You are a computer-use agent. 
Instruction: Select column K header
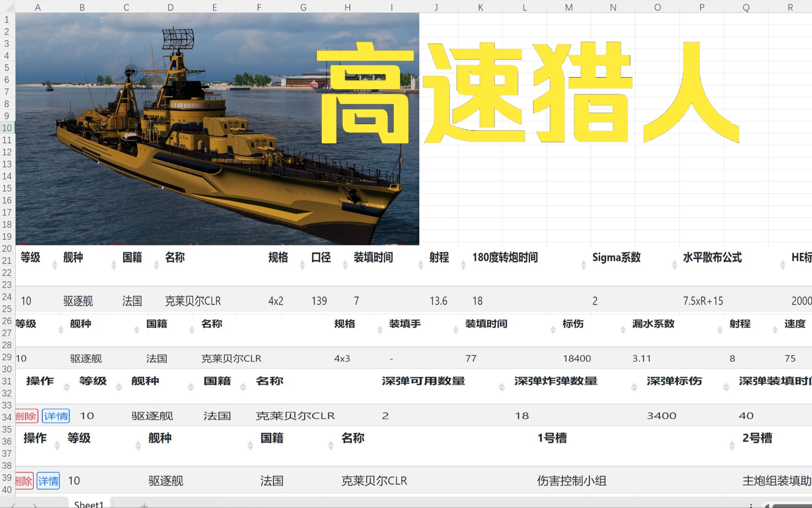(x=481, y=7)
